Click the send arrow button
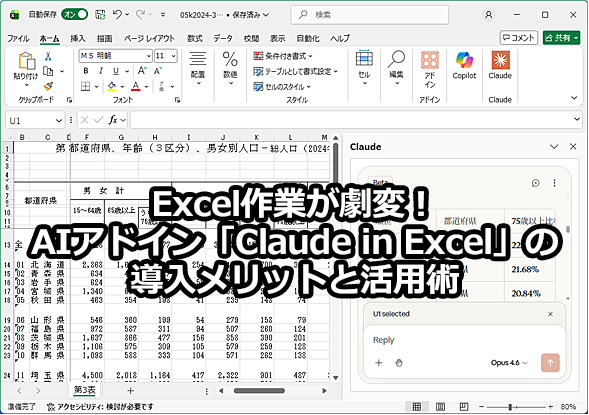Viewport: 589px width, 415px height. pos(550,363)
